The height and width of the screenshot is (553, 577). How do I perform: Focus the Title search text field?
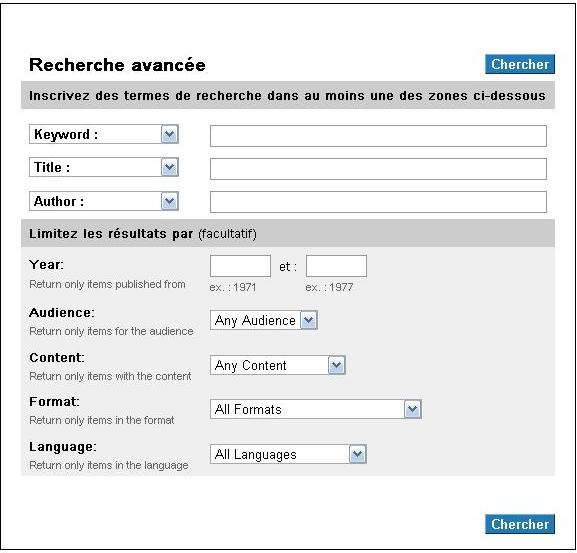click(378, 169)
